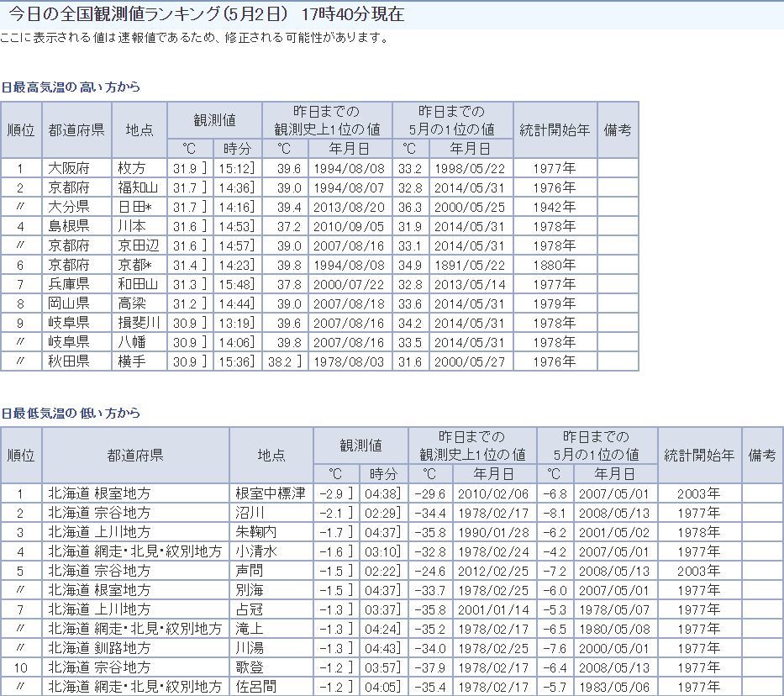Open the 根室中標津 station entry
Viewport: 784px width, 696px height.
pyautogui.click(x=271, y=493)
